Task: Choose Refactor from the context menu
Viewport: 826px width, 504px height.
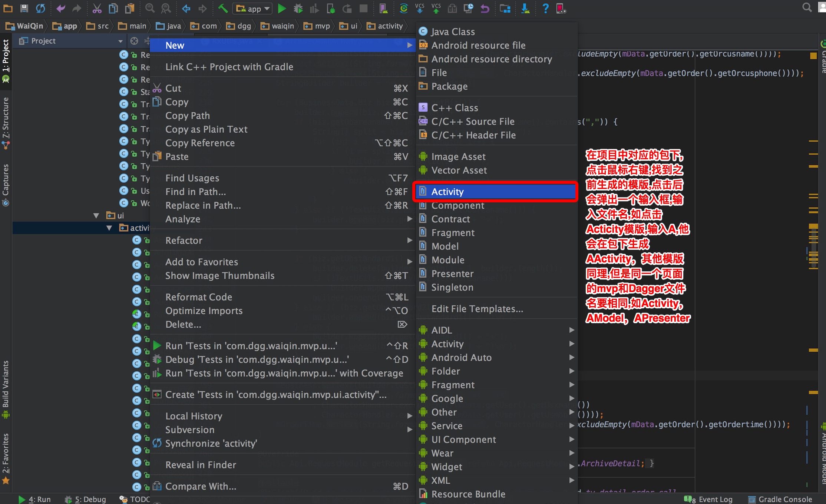Action: (184, 241)
